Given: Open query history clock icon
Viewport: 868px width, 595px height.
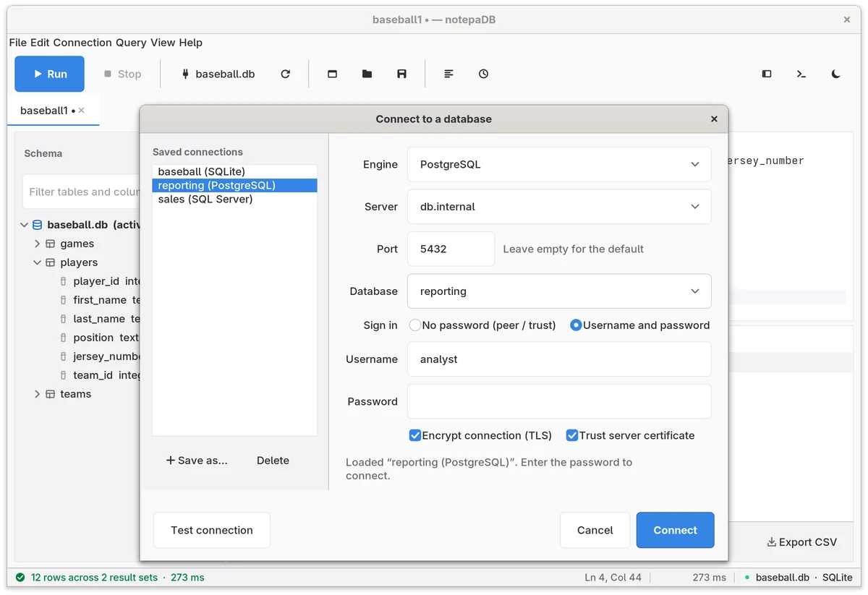Looking at the screenshot, I should [484, 74].
